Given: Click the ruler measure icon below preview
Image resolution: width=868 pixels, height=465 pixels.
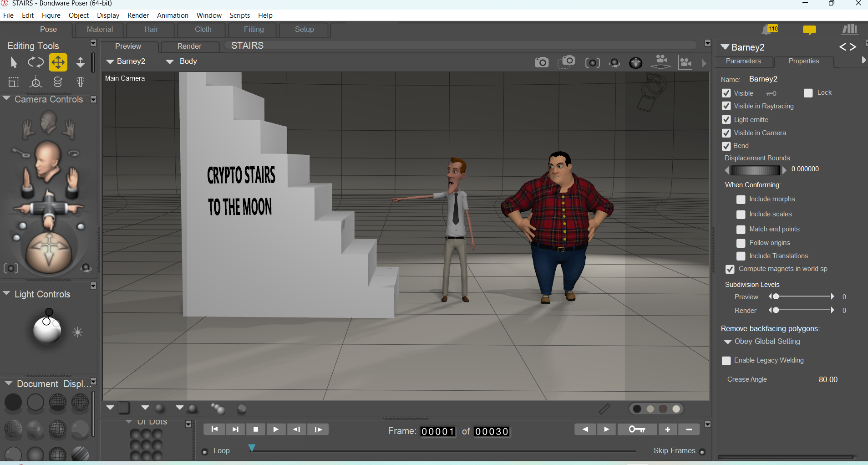Looking at the screenshot, I should 604,409.
